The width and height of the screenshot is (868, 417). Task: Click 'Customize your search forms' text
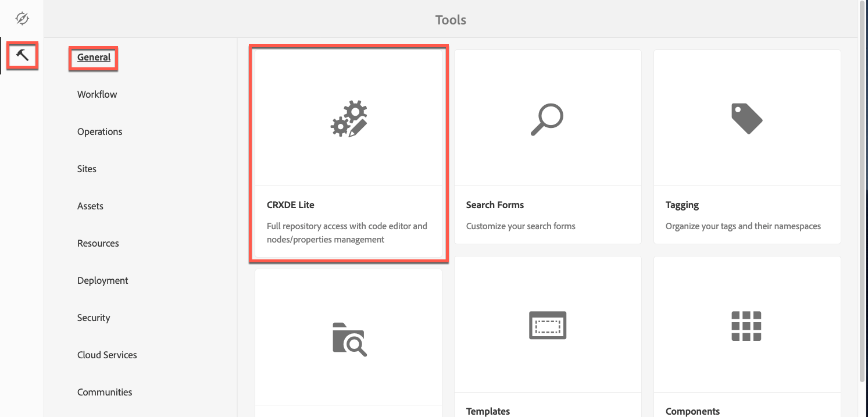coord(521,226)
